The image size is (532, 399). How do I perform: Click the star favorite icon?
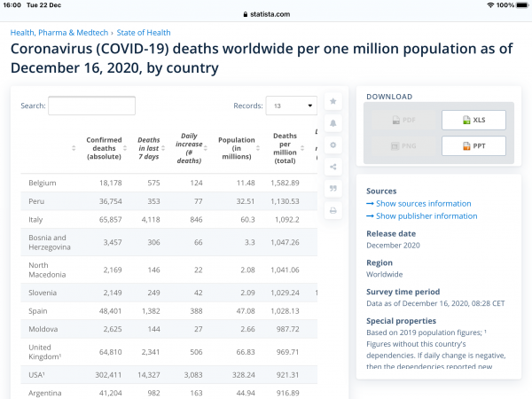(332, 101)
